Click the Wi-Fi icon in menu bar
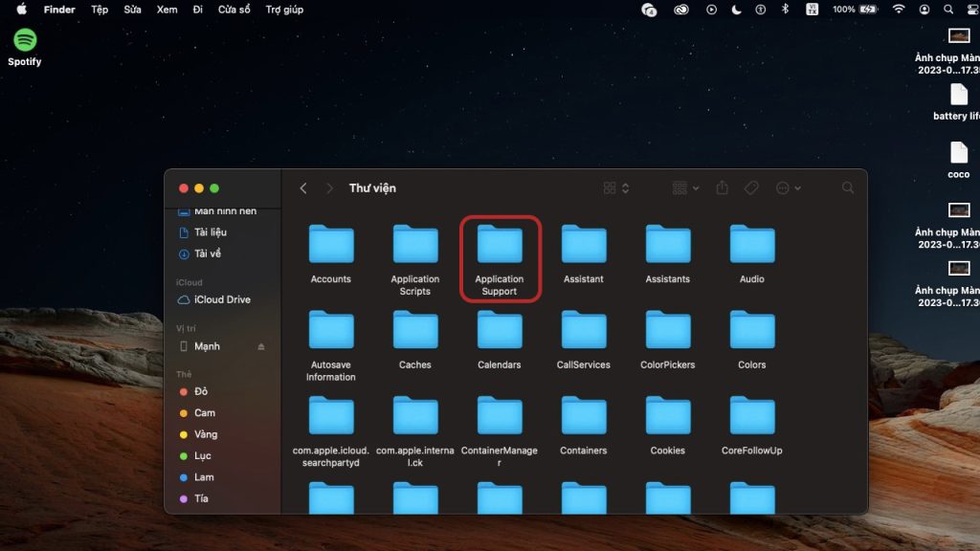Image resolution: width=980 pixels, height=551 pixels. point(899,10)
